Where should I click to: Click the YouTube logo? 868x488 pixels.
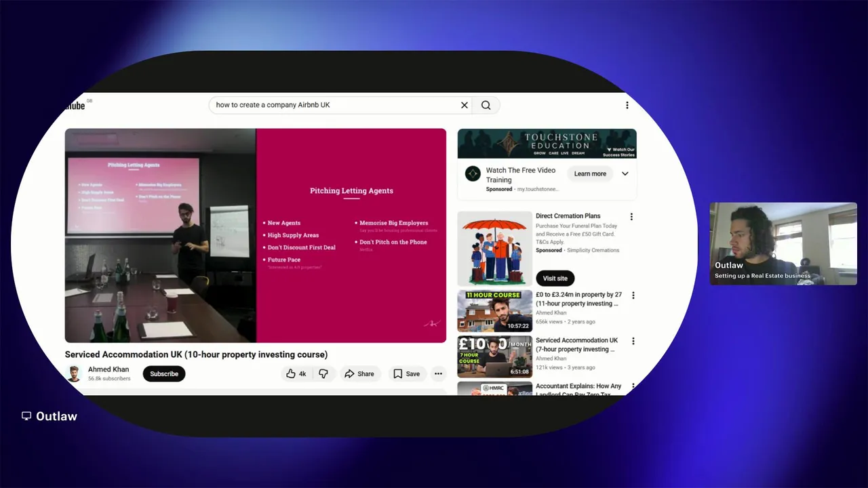click(x=75, y=105)
